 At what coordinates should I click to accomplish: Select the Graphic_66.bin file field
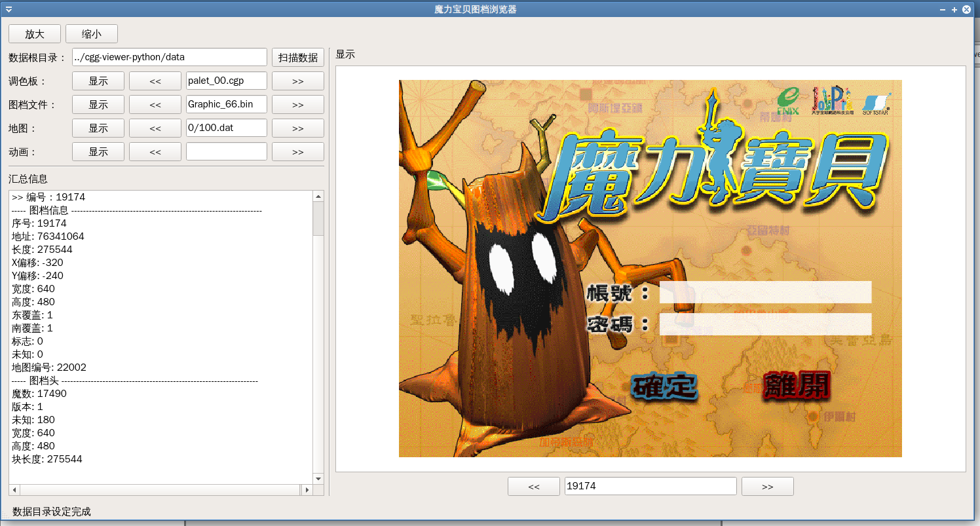[x=227, y=105]
